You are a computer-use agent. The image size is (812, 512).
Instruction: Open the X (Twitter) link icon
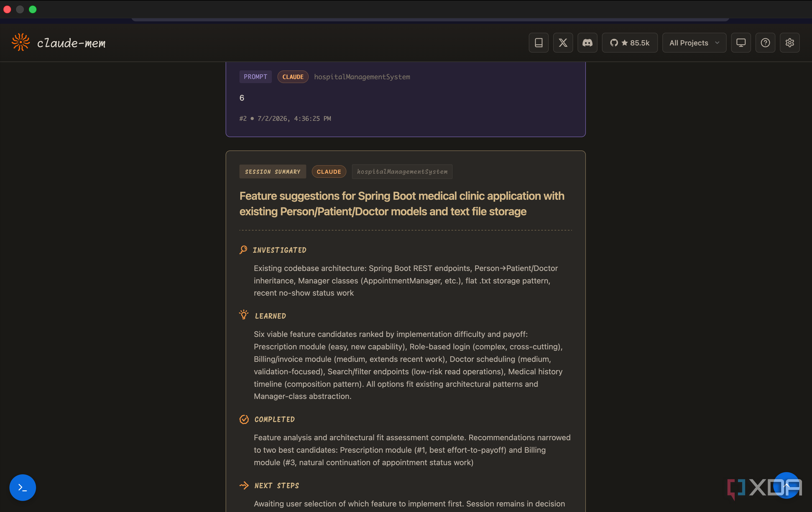563,43
